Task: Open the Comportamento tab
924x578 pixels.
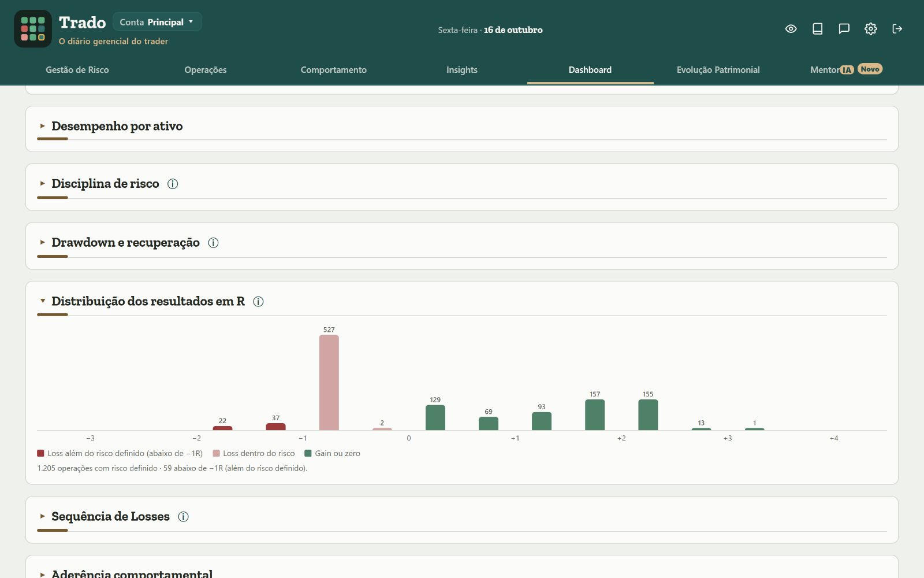Action: 334,70
